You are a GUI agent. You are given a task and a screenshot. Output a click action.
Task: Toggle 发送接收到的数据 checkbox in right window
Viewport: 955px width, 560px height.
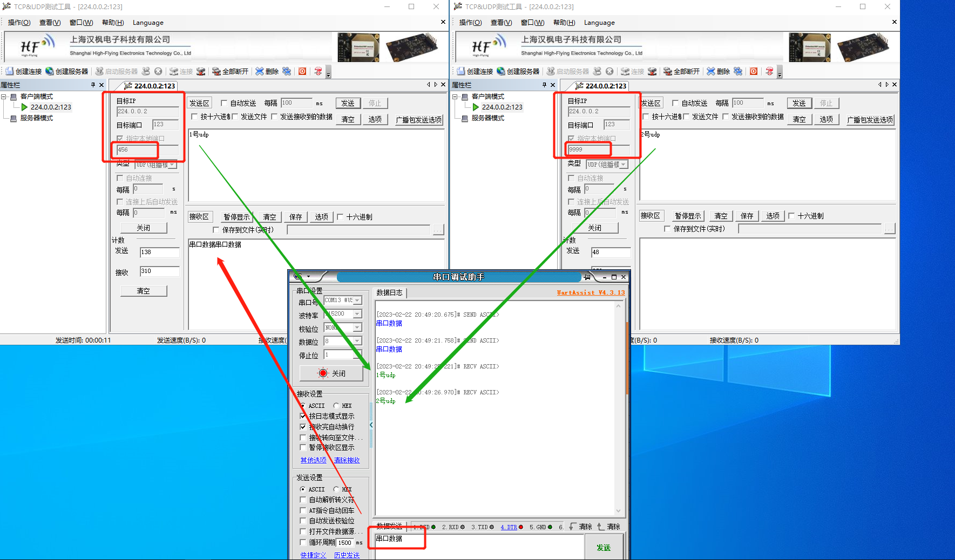726,117
